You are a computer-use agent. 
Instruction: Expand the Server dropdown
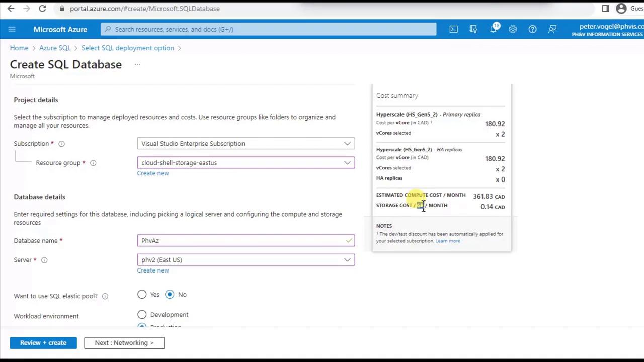click(x=246, y=260)
